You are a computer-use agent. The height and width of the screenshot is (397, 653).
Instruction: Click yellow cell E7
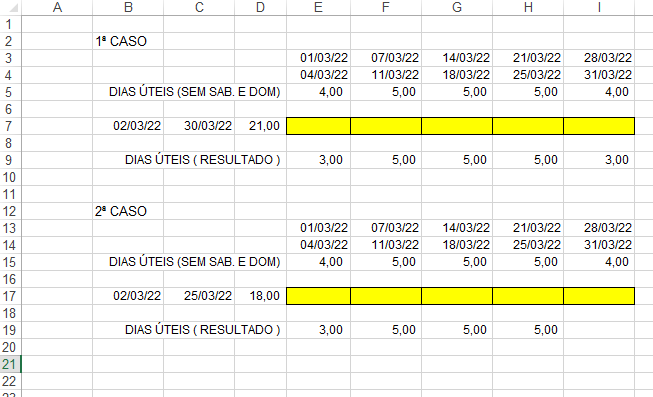[x=319, y=126]
